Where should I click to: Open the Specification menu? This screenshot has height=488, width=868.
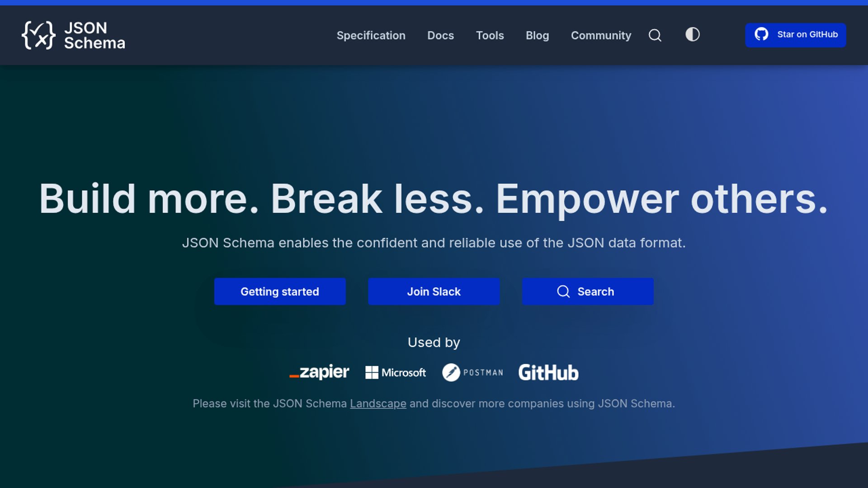(x=371, y=35)
